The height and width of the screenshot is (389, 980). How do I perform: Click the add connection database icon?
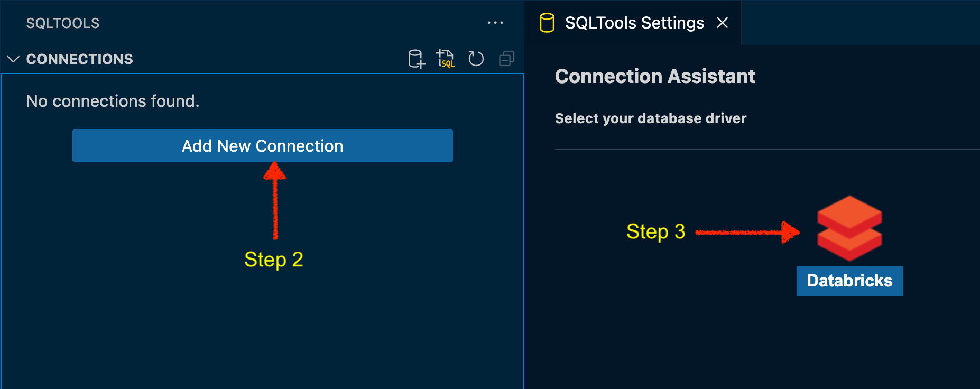(417, 59)
